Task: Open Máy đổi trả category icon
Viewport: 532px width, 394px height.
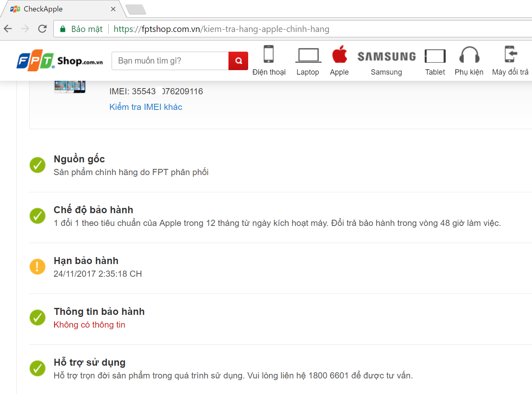Action: click(x=510, y=54)
